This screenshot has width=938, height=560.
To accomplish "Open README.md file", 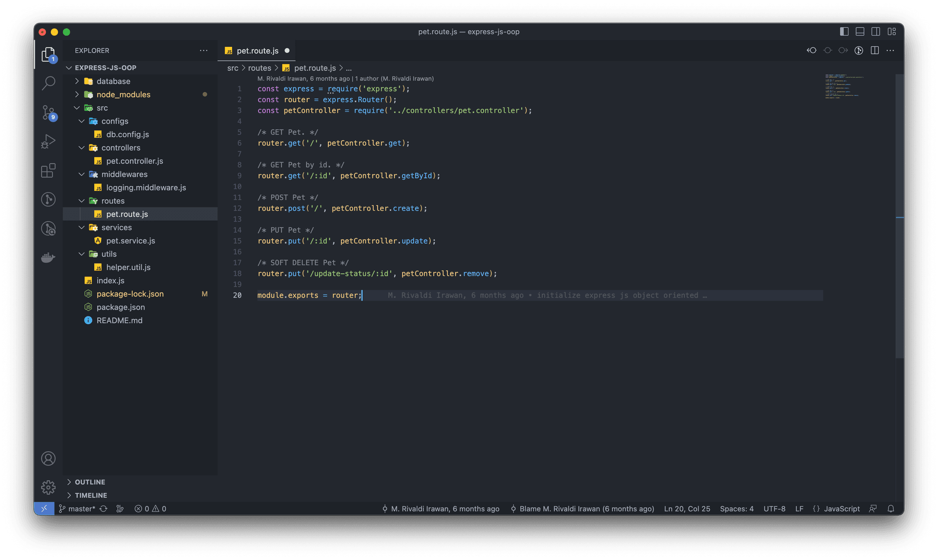I will tap(119, 320).
